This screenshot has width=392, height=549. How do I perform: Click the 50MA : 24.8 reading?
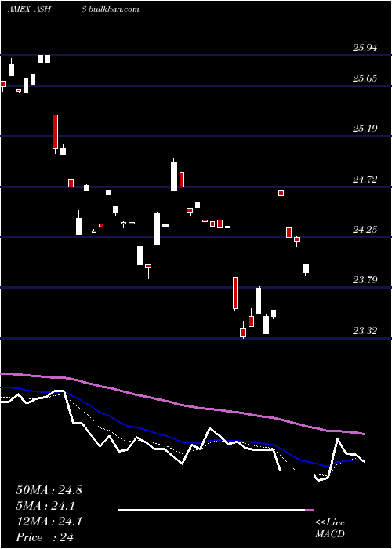click(49, 490)
